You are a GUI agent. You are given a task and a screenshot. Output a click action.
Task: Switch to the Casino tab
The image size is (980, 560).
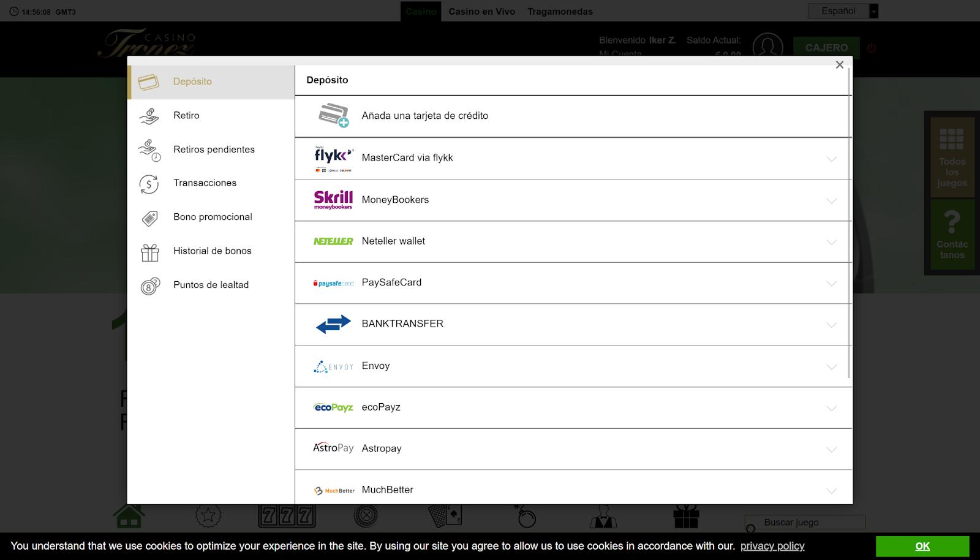(x=421, y=12)
